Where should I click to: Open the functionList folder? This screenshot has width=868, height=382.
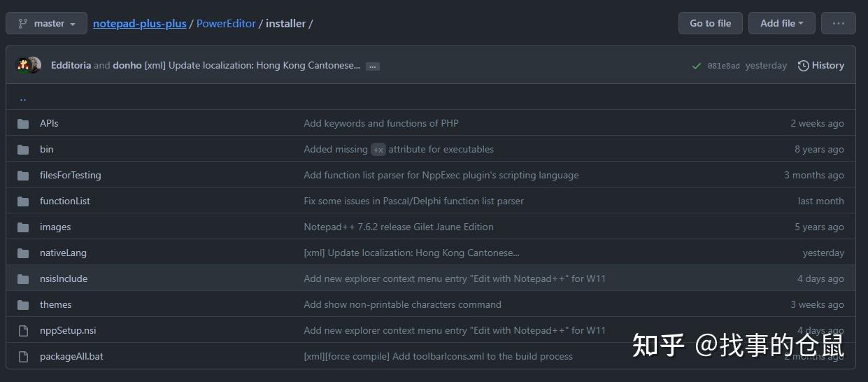(x=65, y=201)
